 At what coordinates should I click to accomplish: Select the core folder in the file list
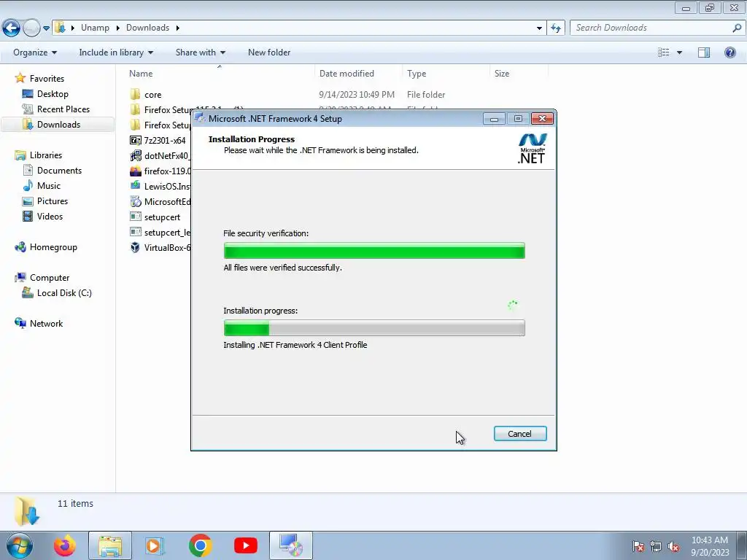[x=152, y=95]
